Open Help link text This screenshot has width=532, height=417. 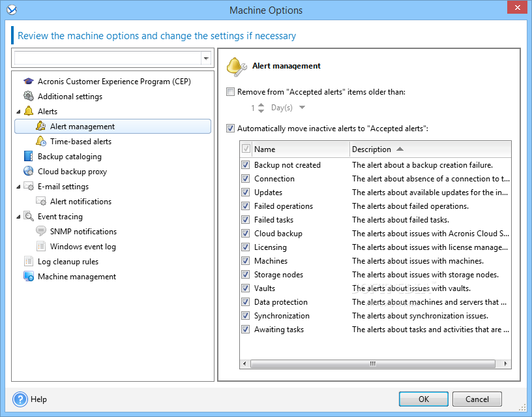[x=38, y=399]
